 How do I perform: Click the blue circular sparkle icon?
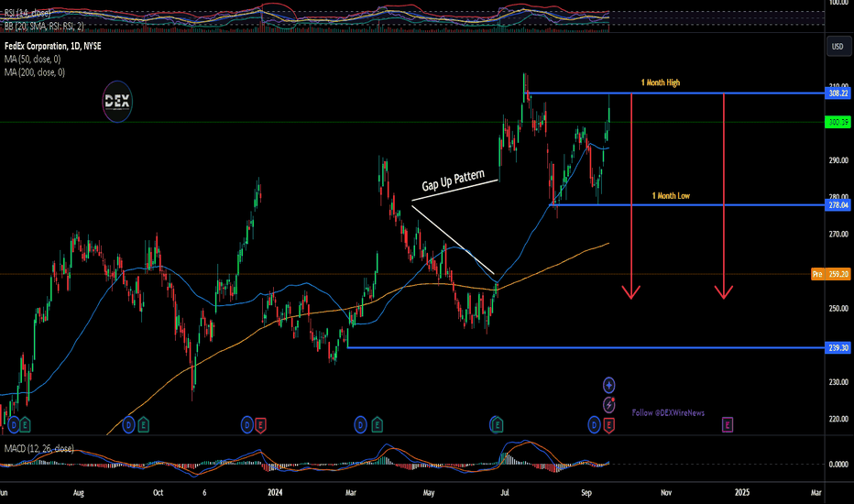point(609,385)
